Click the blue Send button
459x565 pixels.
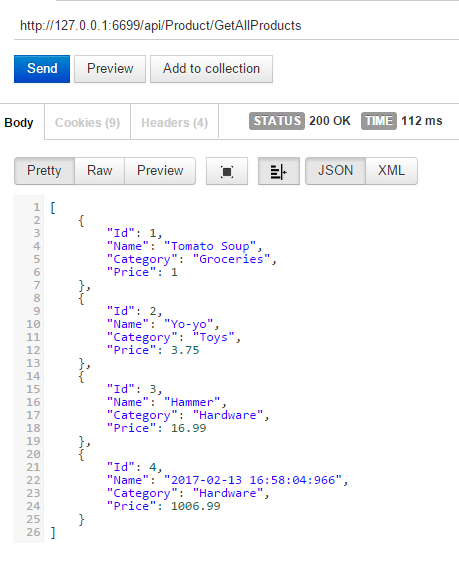(42, 69)
